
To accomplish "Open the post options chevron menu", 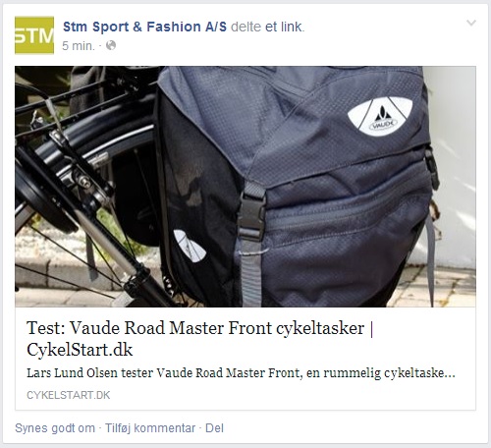I will (471, 23).
